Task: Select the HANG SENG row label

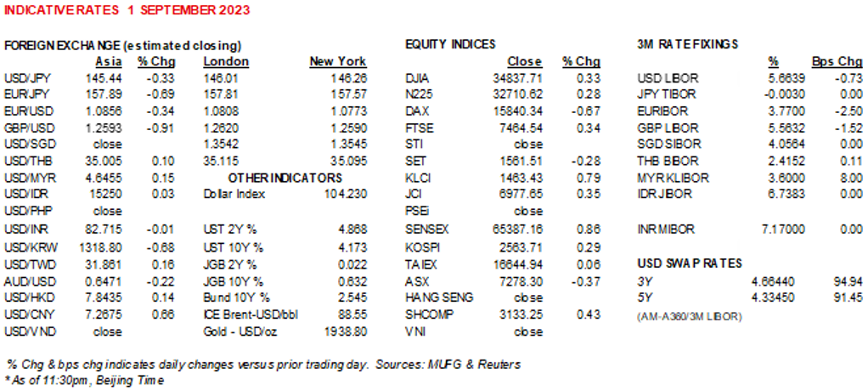Action: [439, 297]
